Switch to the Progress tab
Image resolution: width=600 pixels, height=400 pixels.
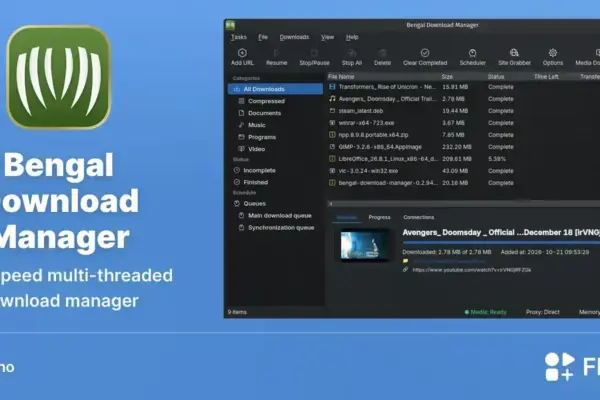click(x=379, y=217)
